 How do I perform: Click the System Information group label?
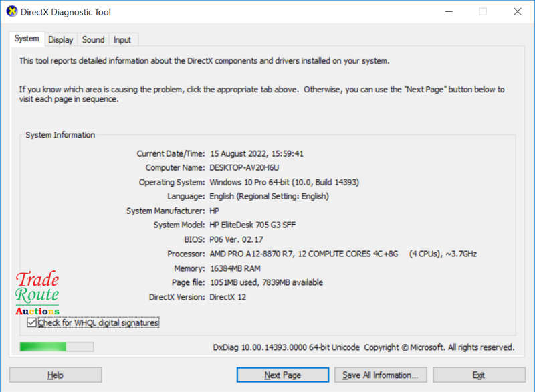click(60, 135)
